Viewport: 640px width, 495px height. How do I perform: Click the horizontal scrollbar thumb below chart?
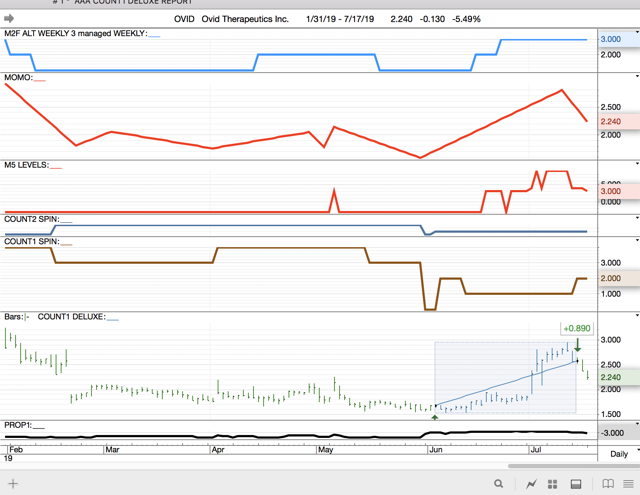click(x=574, y=466)
